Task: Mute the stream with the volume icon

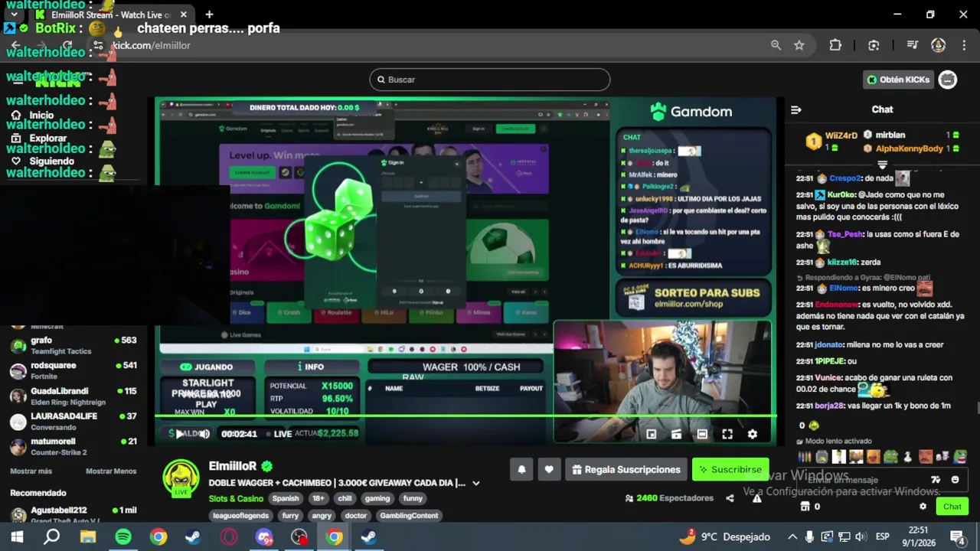Action: tap(204, 434)
